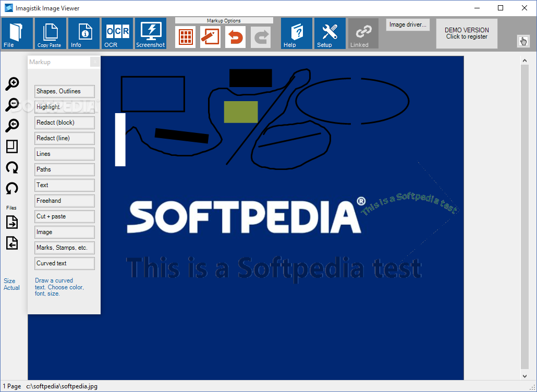This screenshot has height=392, width=537.
Task: Choose Redact (line) option
Action: pyautogui.click(x=65, y=138)
